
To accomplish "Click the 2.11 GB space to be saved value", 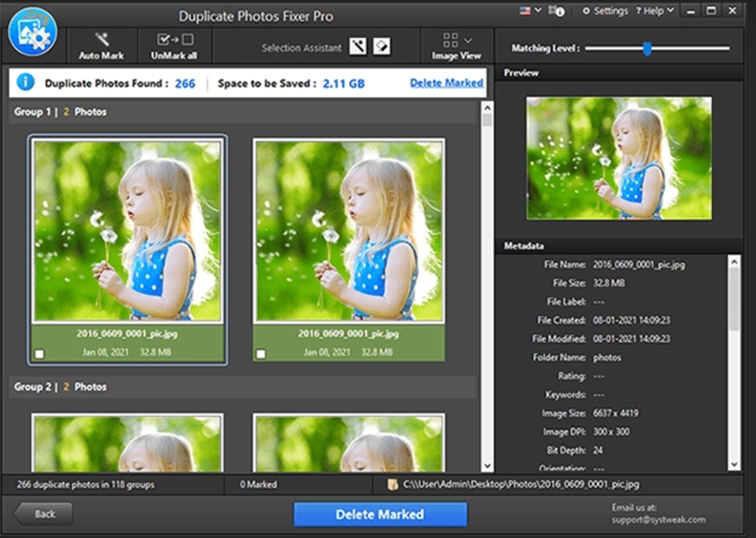I will [343, 83].
